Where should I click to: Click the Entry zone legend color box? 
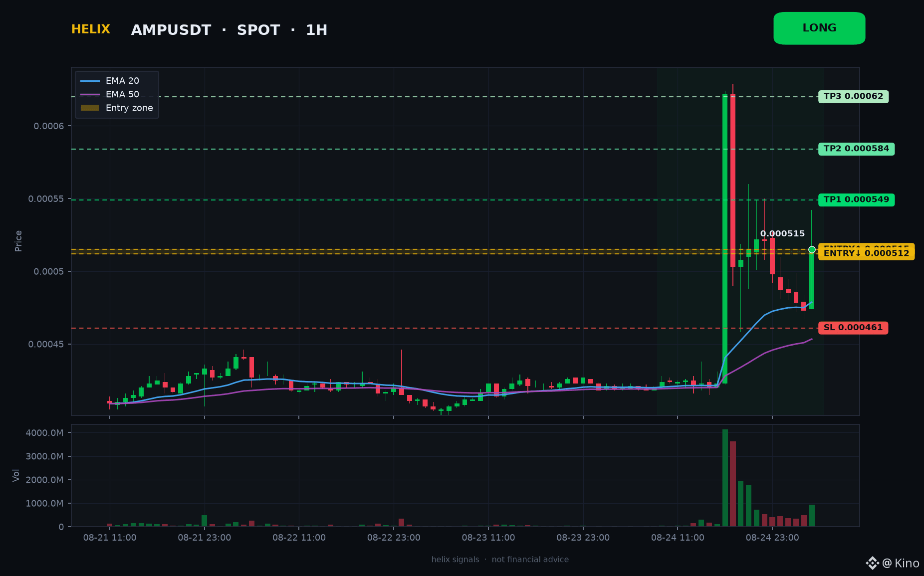90,108
